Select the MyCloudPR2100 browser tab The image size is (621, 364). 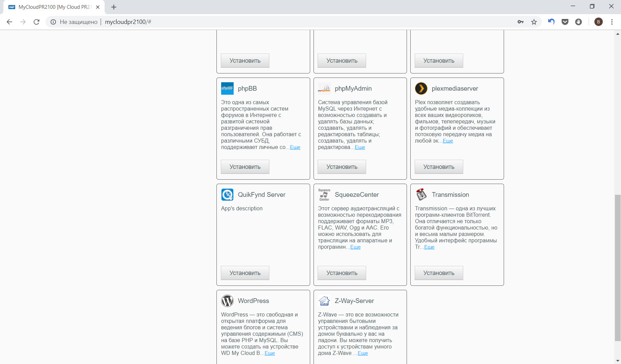(x=54, y=7)
